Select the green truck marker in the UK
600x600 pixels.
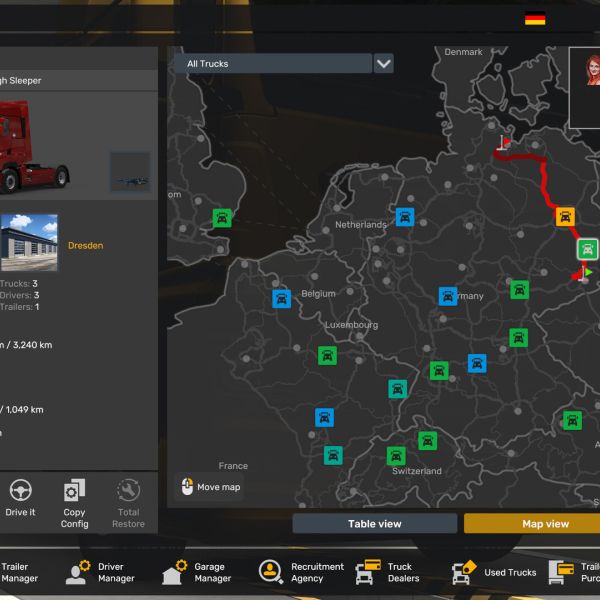tap(222, 218)
